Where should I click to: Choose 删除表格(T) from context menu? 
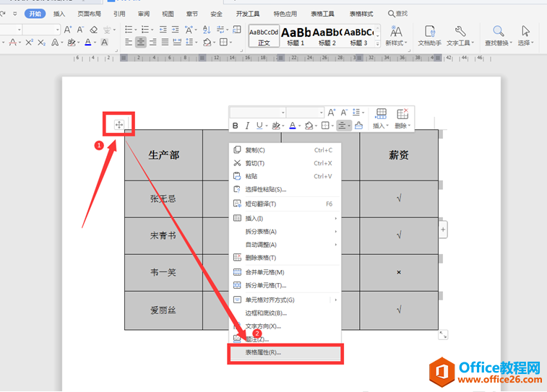285,258
